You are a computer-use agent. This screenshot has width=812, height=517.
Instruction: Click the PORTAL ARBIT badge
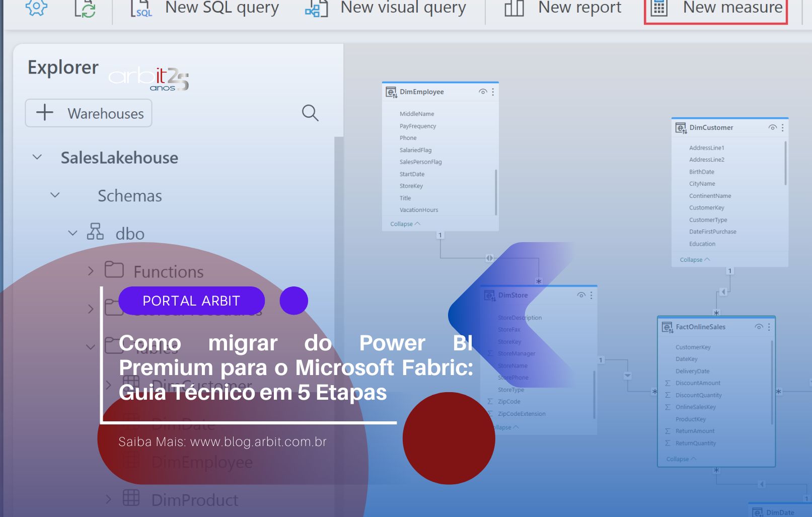pos(191,301)
